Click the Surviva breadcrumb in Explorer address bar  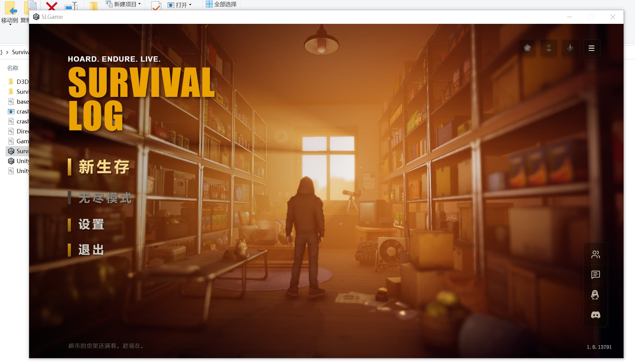pyautogui.click(x=20, y=52)
